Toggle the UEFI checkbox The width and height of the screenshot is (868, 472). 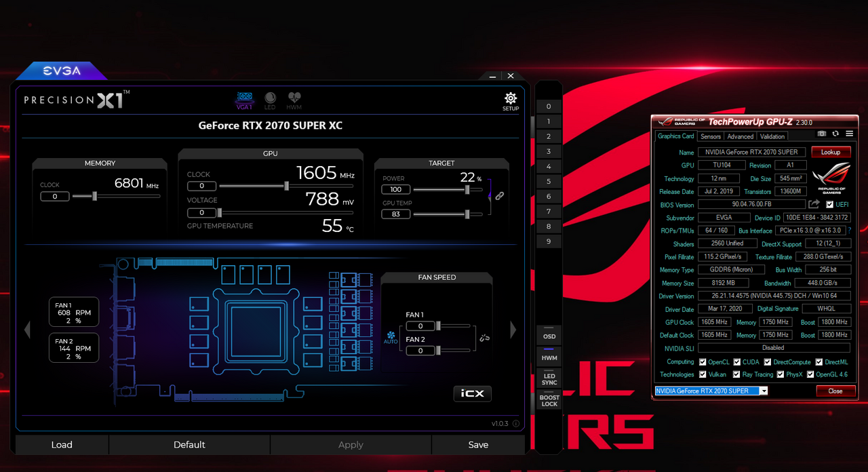[829, 205]
